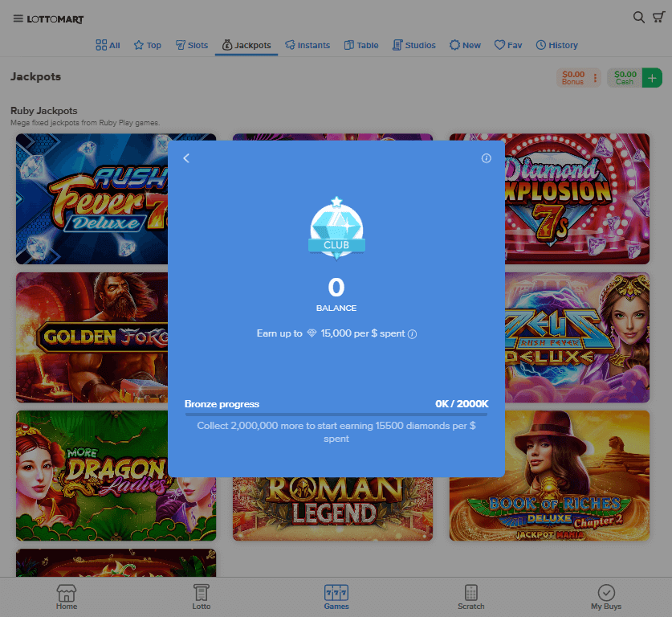The width and height of the screenshot is (672, 617).
Task: Open the Table games tab
Action: pos(361,45)
